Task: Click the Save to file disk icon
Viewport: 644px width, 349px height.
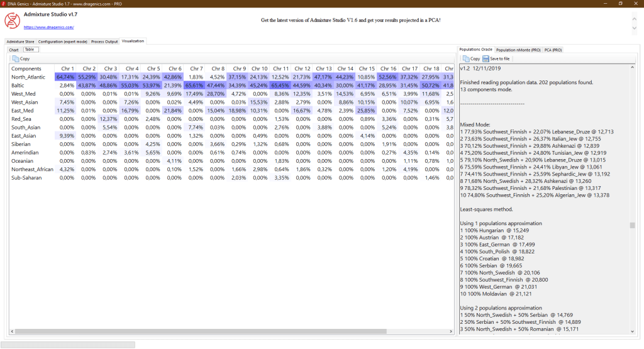Action: pyautogui.click(x=486, y=58)
